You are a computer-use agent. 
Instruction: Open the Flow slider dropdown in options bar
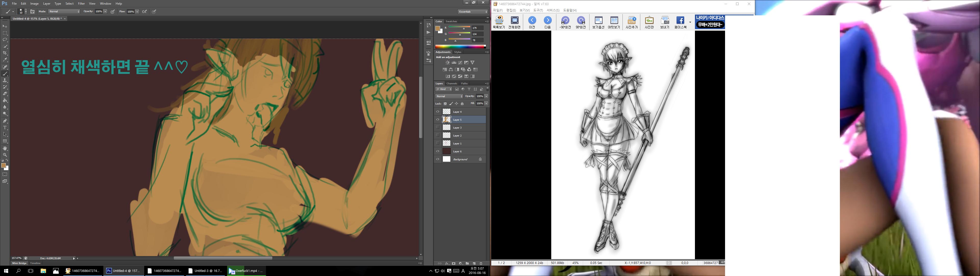(x=137, y=12)
